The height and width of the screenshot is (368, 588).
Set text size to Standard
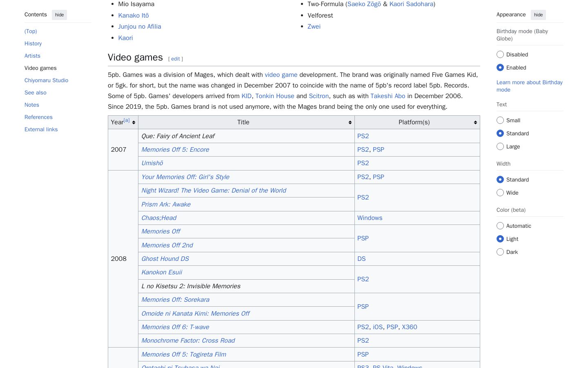pos(500,133)
